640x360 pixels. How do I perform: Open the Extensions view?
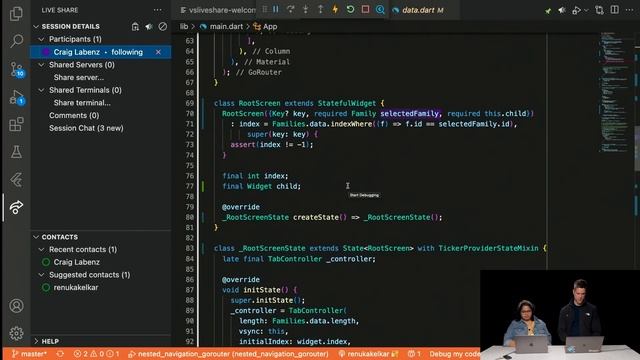(x=16, y=124)
